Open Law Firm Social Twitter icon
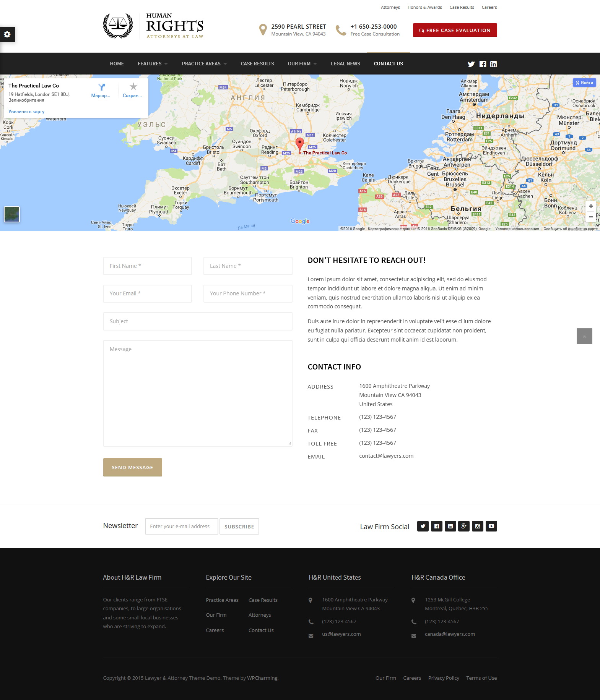The image size is (600, 700). tap(423, 526)
